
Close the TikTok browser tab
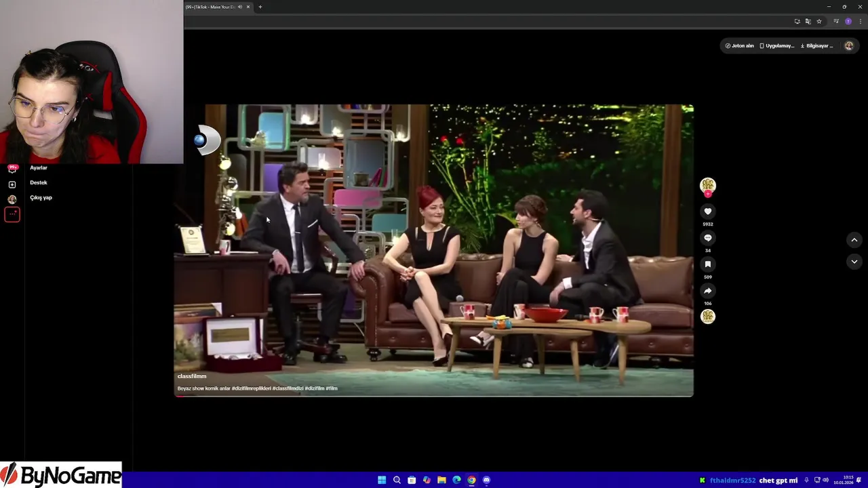(x=248, y=7)
